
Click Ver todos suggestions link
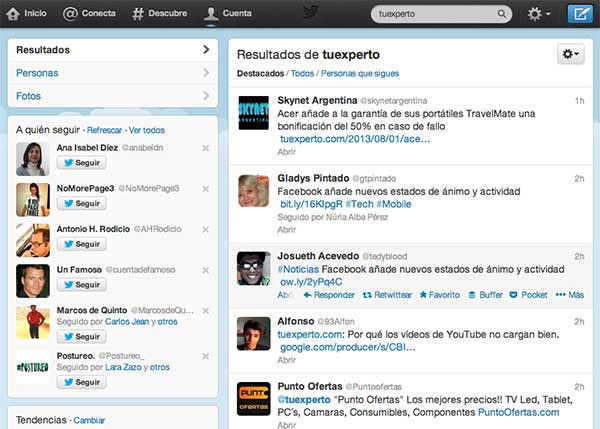click(147, 130)
